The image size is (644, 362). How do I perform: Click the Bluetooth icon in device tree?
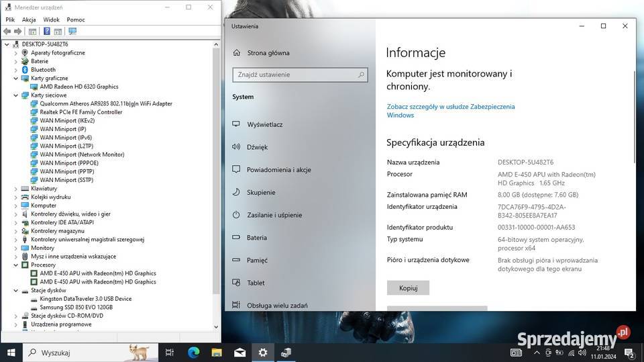(25, 70)
